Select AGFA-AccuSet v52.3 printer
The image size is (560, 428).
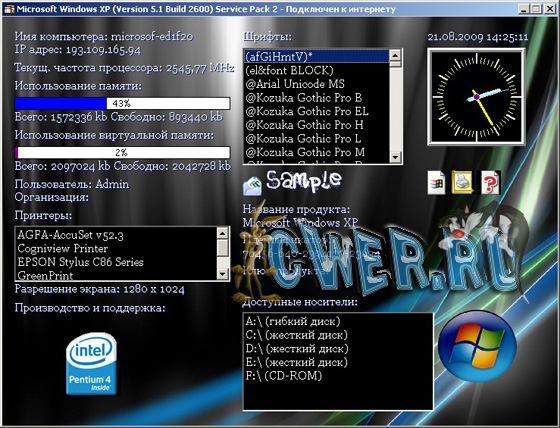116,235
